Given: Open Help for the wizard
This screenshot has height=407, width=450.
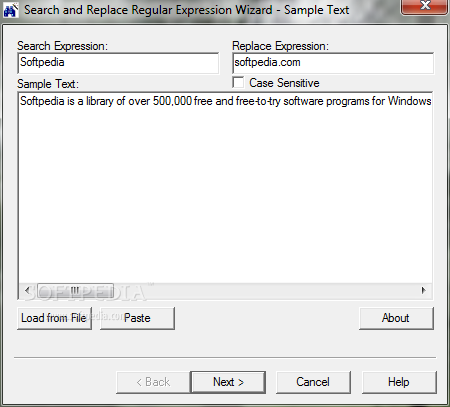Looking at the screenshot, I should pyautogui.click(x=399, y=382).
